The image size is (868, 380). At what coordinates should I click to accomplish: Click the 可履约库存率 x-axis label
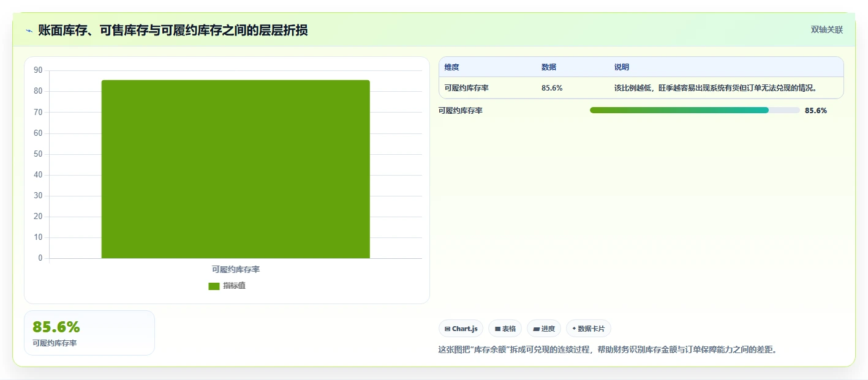236,269
